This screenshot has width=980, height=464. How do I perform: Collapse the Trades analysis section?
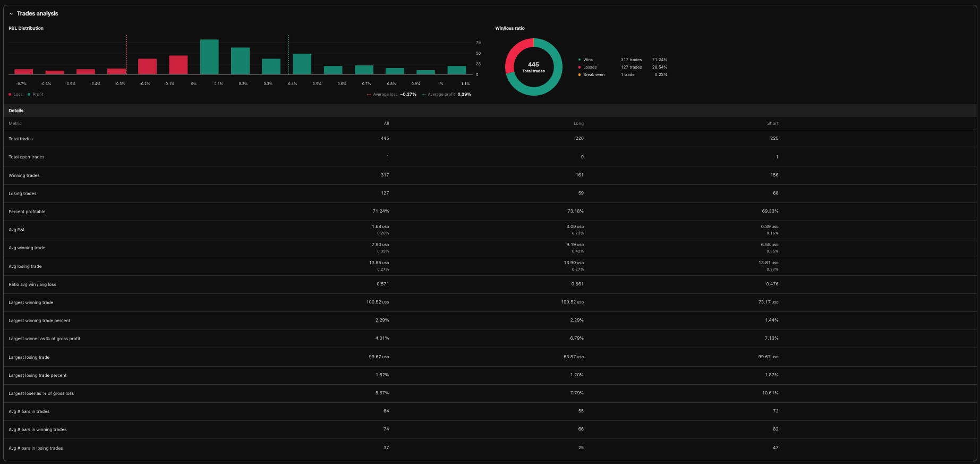[x=11, y=14]
